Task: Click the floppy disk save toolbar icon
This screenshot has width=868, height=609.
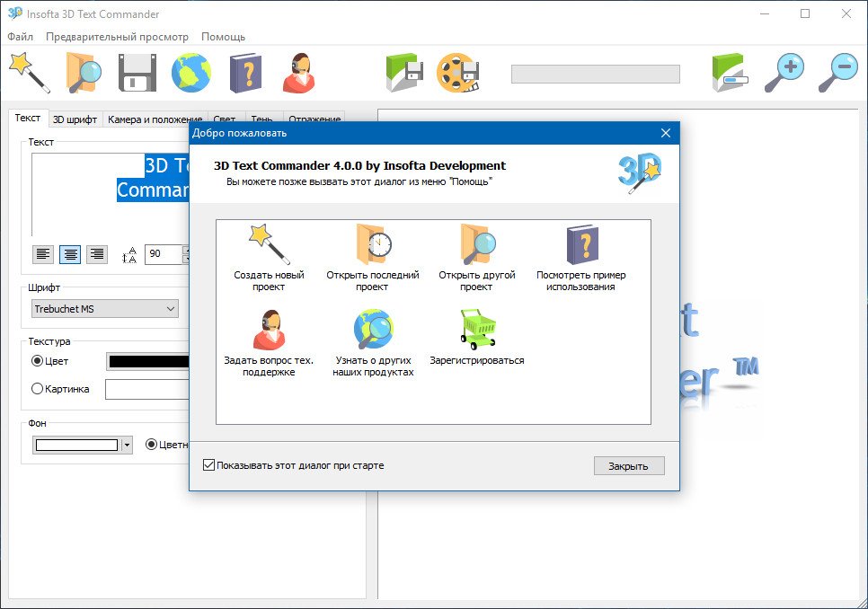Action: [x=137, y=72]
